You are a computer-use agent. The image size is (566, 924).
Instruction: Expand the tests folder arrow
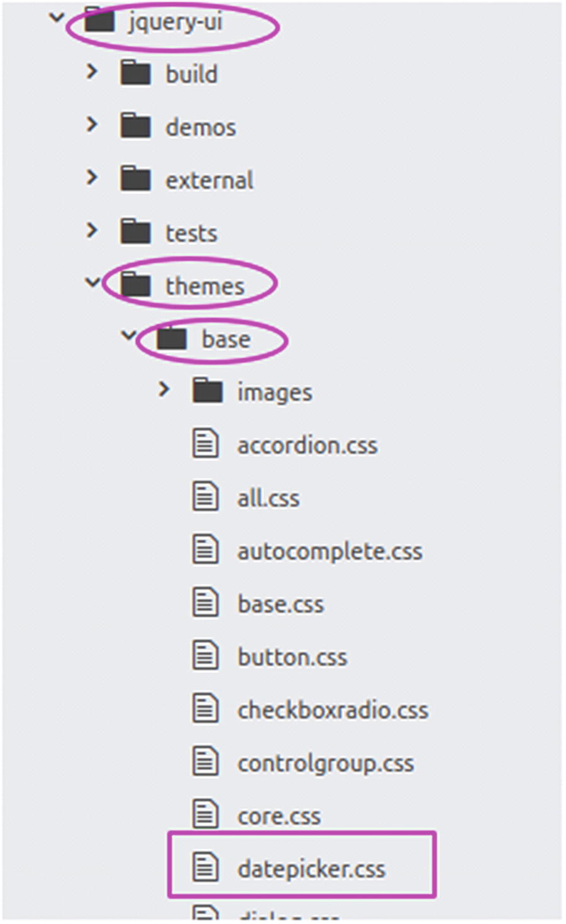pyautogui.click(x=92, y=231)
